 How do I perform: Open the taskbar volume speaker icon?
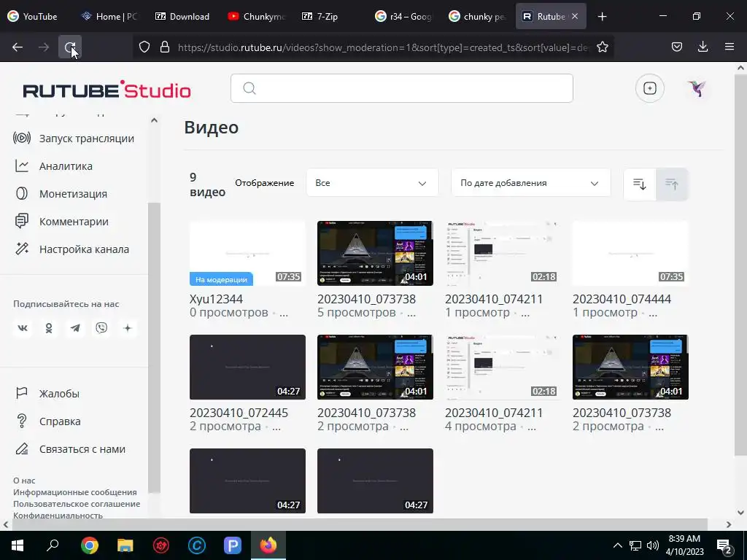[x=653, y=545]
